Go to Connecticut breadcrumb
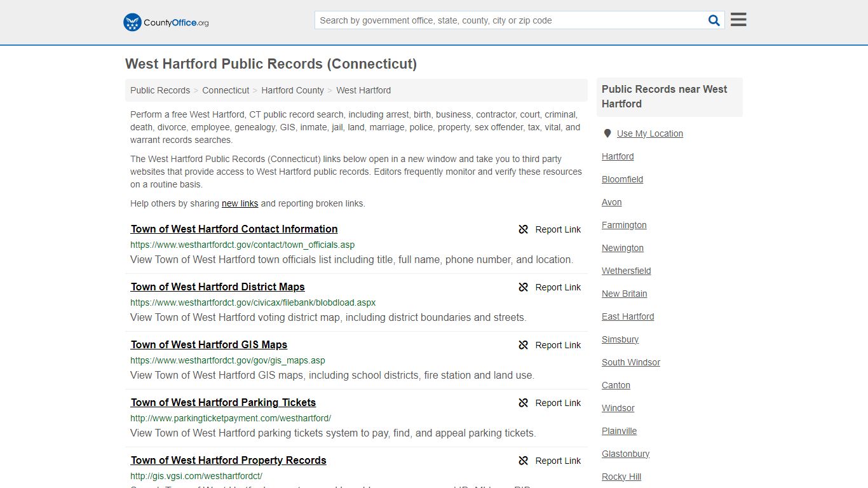The image size is (868, 488). 226,90
